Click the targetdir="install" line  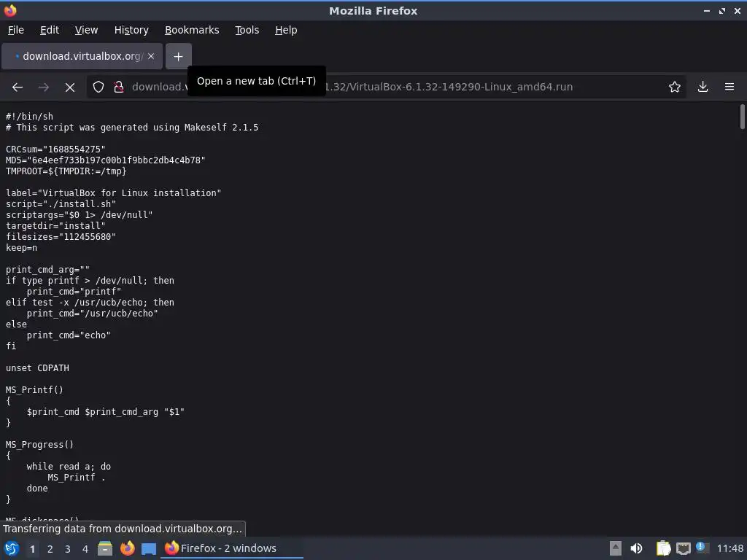(55, 226)
